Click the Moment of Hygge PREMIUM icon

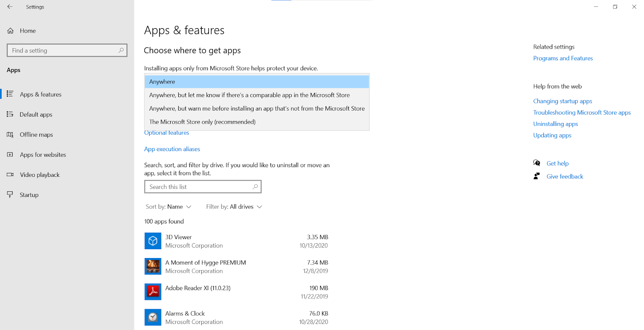coord(153,266)
